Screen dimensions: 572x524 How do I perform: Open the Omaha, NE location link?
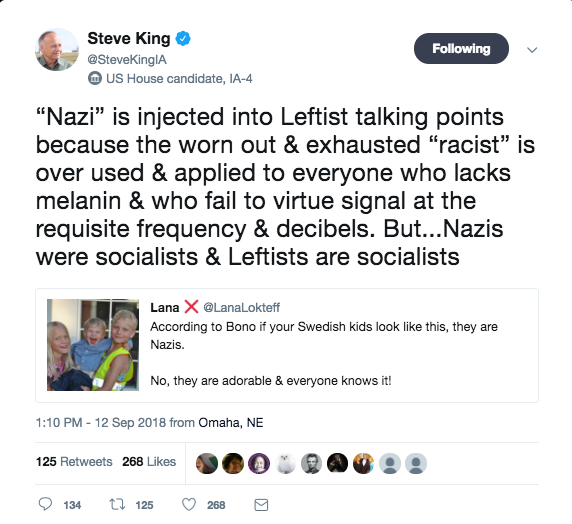(x=231, y=423)
